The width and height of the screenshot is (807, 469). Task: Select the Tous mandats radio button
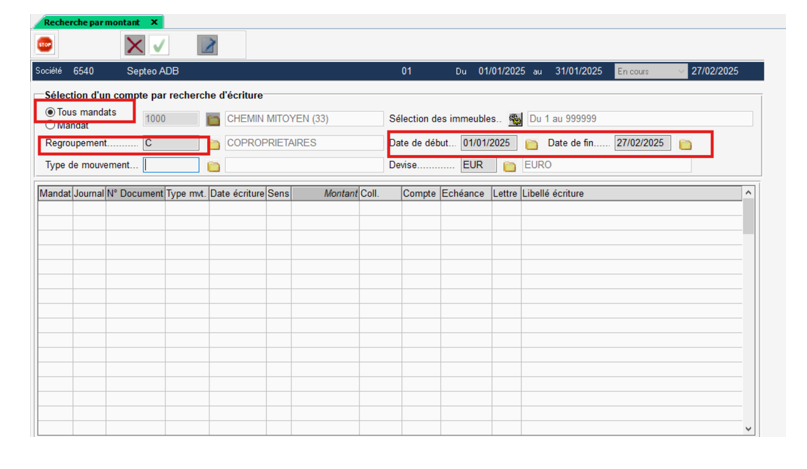pos(51,112)
